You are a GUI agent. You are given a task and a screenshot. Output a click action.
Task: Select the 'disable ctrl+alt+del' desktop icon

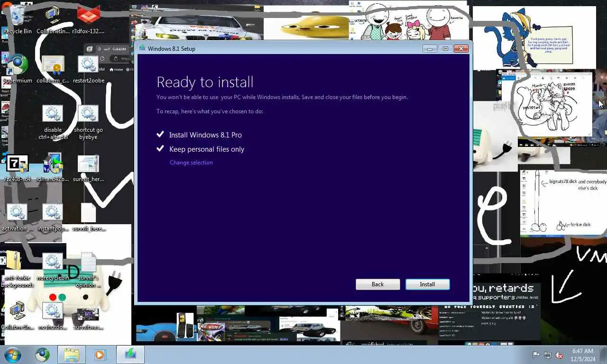[53, 122]
